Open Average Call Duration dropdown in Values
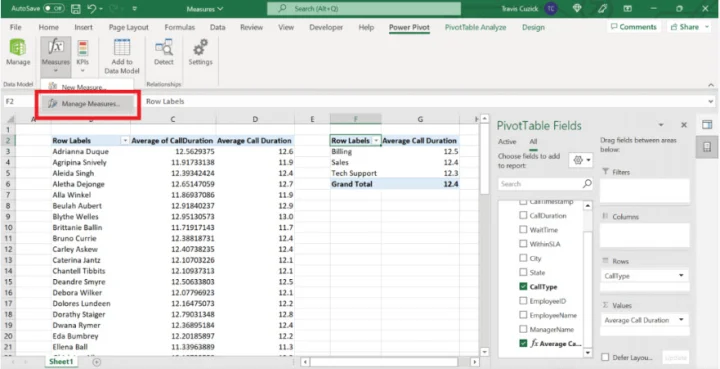 (x=681, y=320)
